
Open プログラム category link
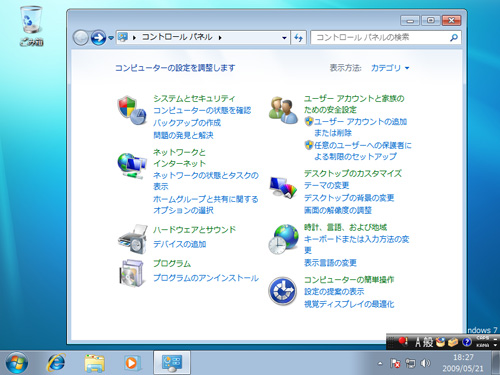[172, 264]
